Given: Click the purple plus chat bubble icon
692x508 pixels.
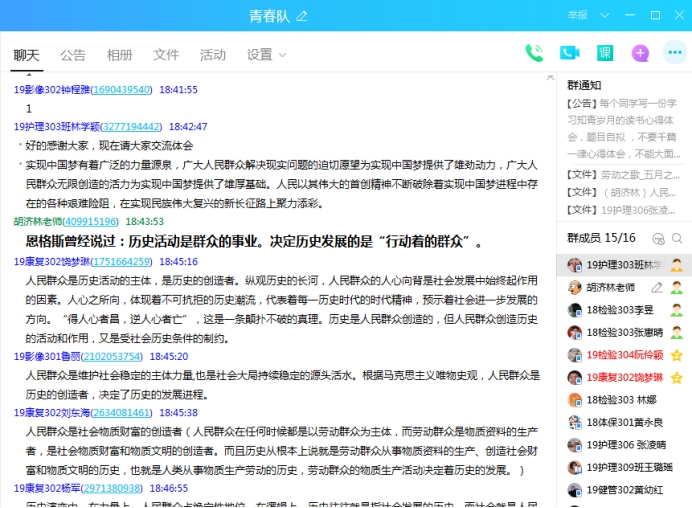Looking at the screenshot, I should click(640, 54).
